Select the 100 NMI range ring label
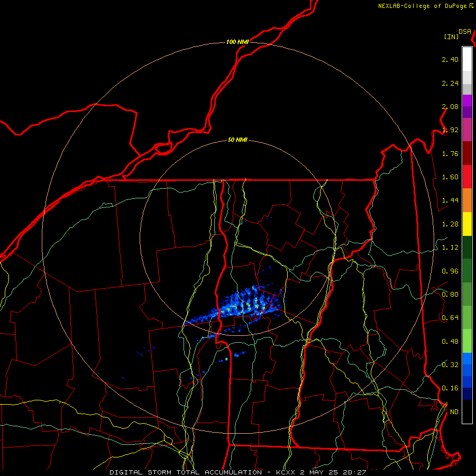 [237, 42]
